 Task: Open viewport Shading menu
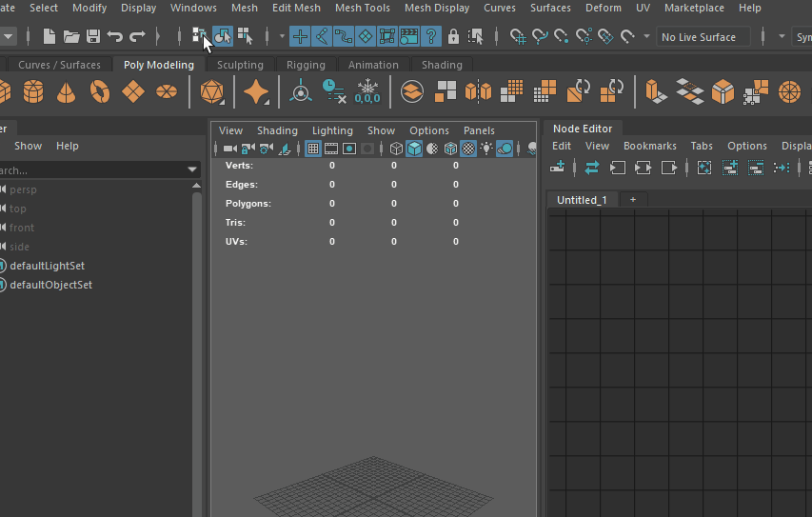coord(277,130)
